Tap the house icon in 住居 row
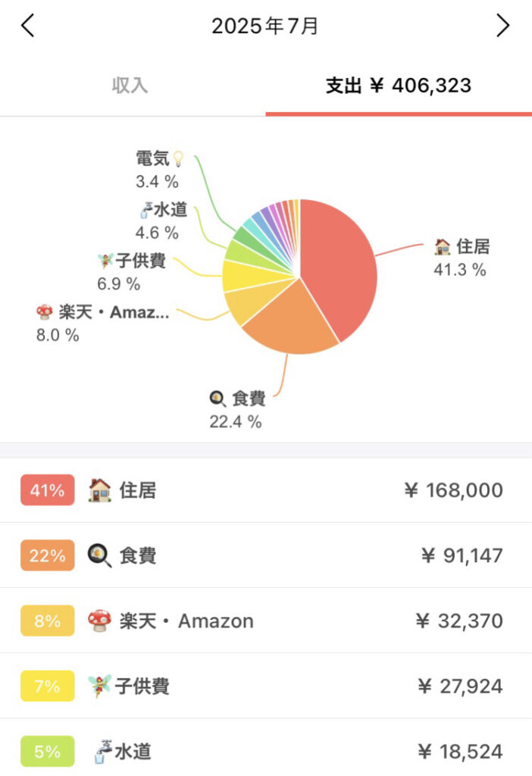 click(99, 490)
